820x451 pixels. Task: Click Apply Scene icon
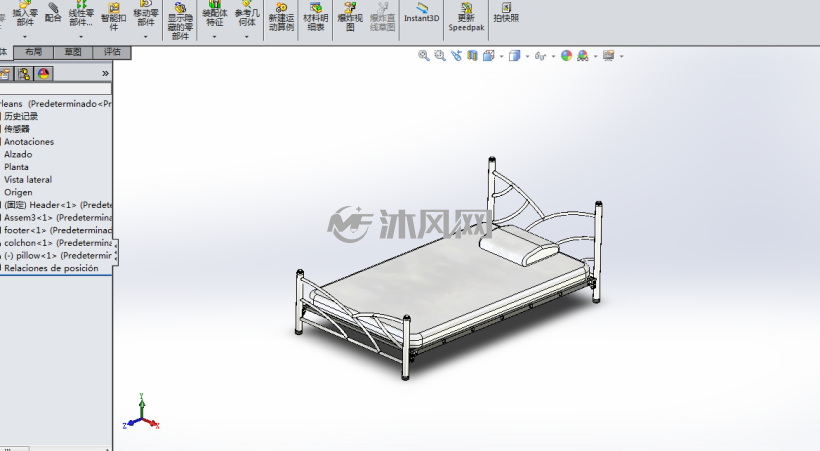pyautogui.click(x=583, y=55)
